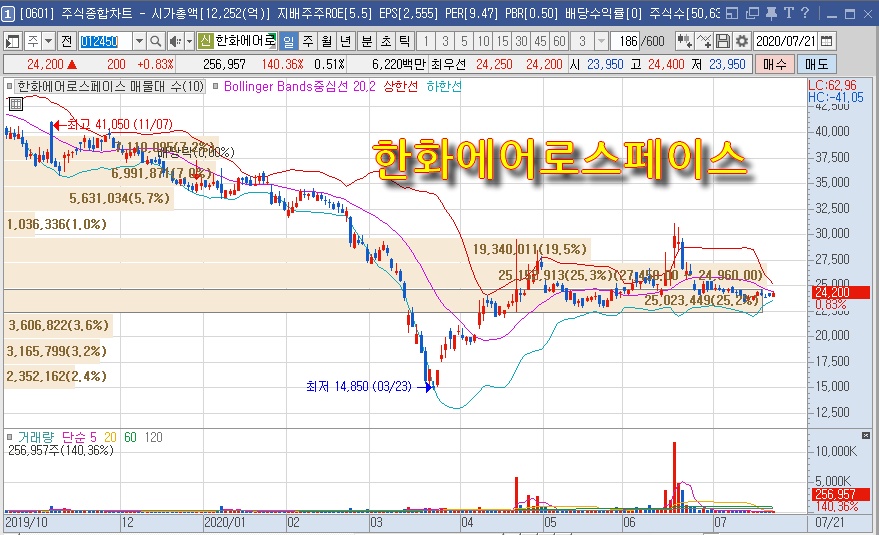Toggle Bollinger Bands indicator checkbox
879x535 pixels.
tap(215, 86)
